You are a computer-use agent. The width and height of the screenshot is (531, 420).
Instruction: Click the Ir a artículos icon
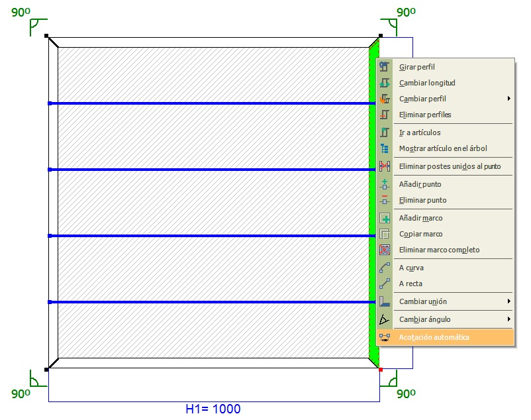[385, 132]
